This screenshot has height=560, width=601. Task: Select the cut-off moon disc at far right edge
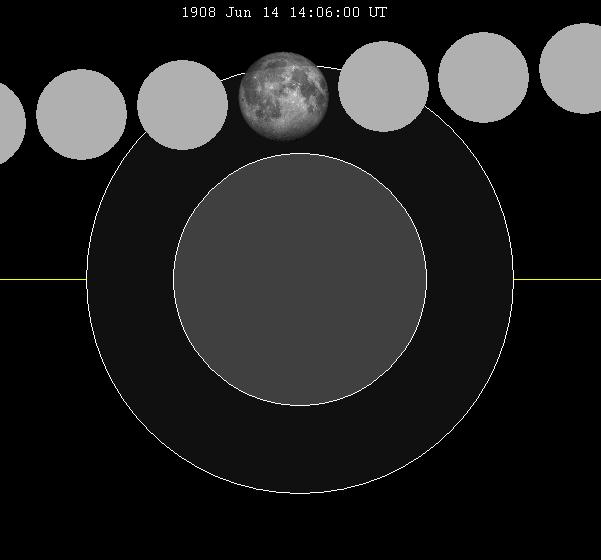(x=573, y=68)
